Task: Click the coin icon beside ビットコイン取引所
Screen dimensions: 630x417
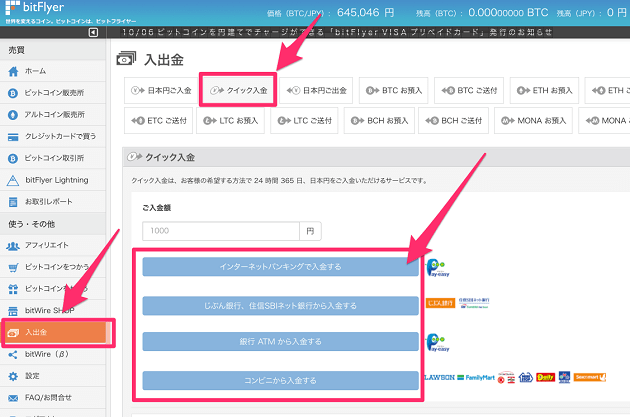Action: (x=13, y=159)
